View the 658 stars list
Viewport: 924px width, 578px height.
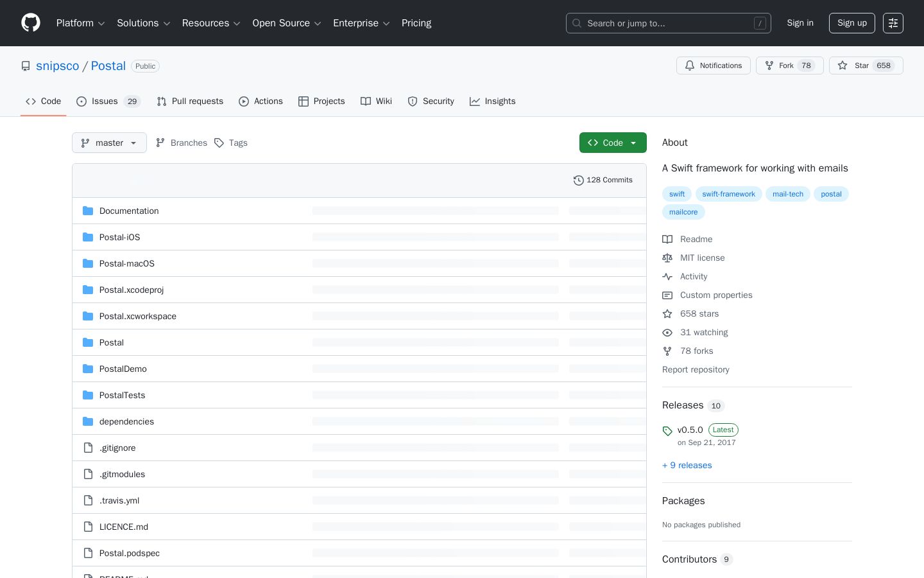tap(691, 313)
